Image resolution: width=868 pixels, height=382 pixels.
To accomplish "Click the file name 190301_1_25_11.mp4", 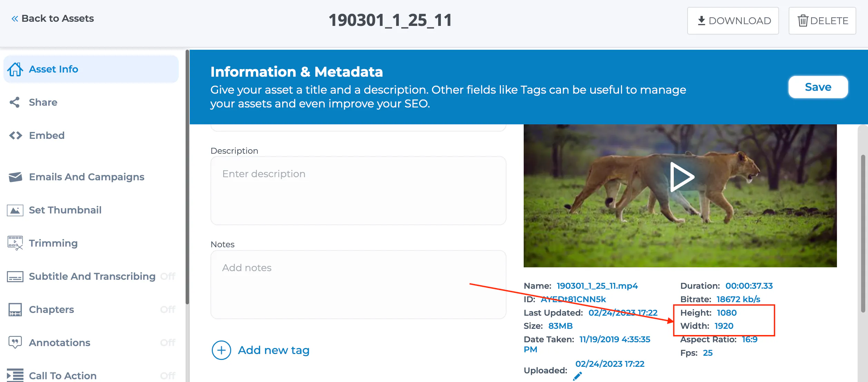I will [x=597, y=286].
